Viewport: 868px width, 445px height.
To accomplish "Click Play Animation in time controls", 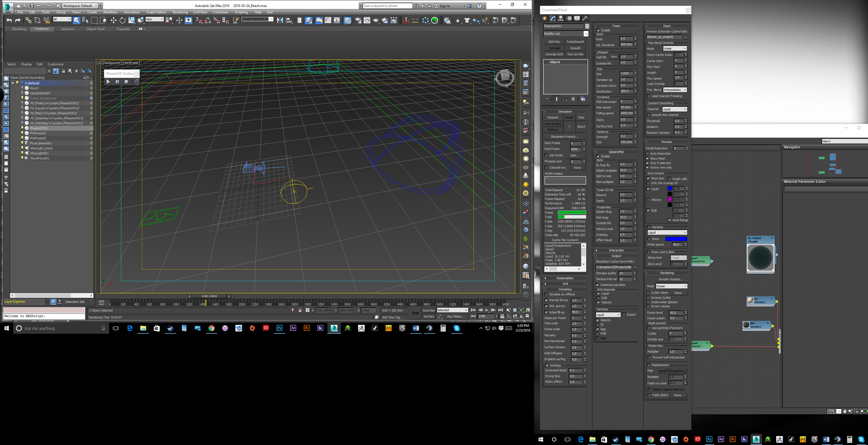I will (487, 310).
